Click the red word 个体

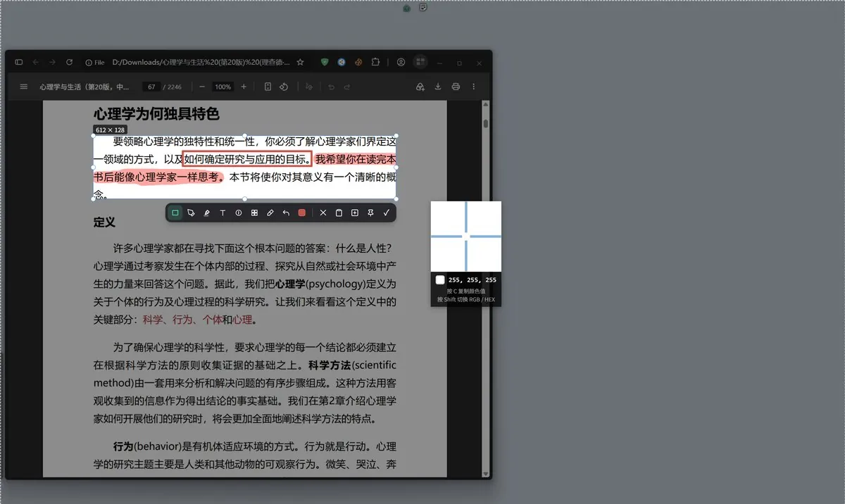pos(212,320)
